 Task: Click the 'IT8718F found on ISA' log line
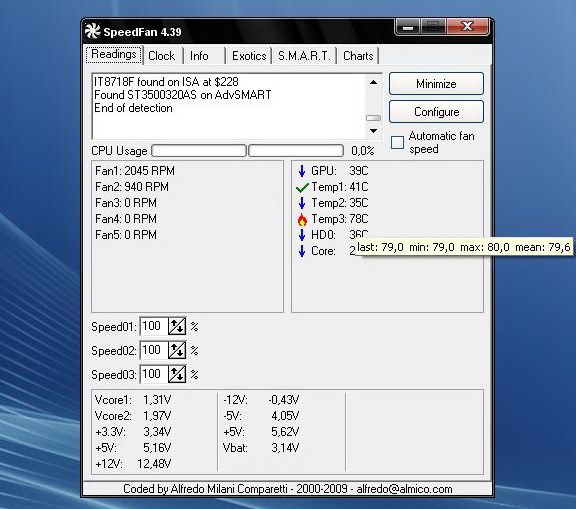click(x=166, y=82)
